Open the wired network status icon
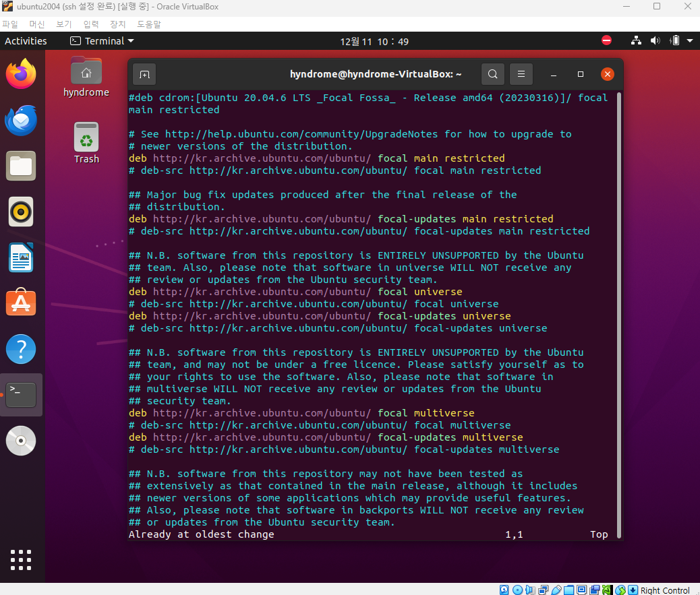 (636, 40)
